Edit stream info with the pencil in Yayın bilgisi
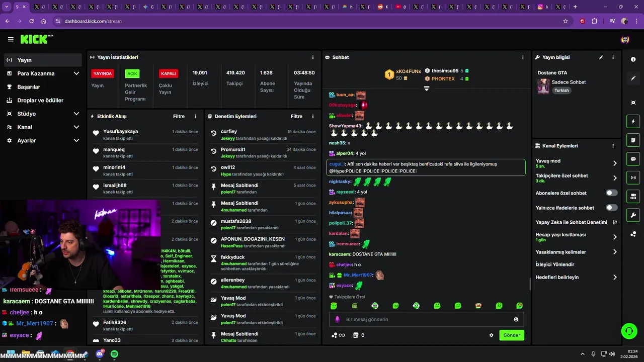The width and height of the screenshot is (644, 362). [x=601, y=57]
